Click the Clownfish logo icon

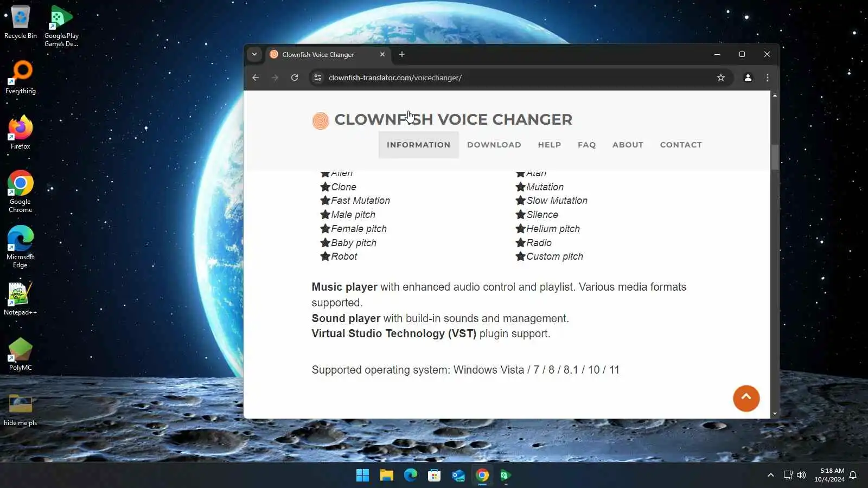(x=320, y=120)
